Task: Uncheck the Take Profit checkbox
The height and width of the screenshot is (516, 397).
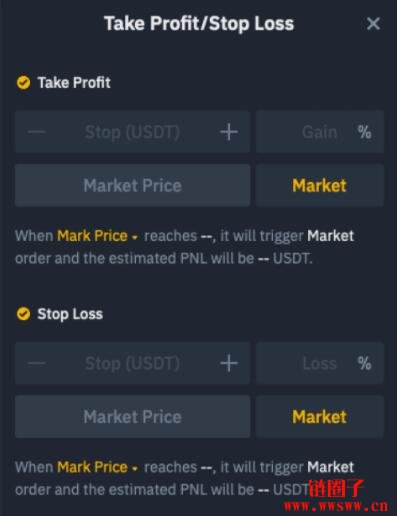Action: coord(23,82)
